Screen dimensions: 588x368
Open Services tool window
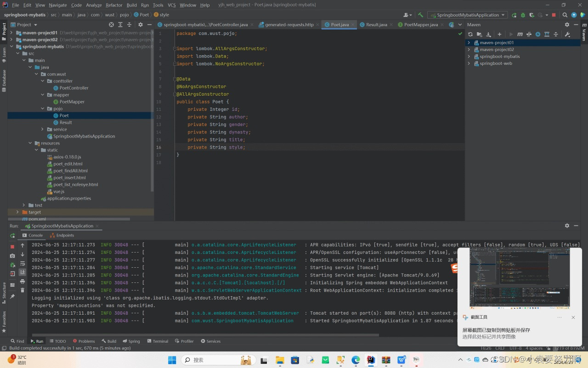pyautogui.click(x=210, y=341)
